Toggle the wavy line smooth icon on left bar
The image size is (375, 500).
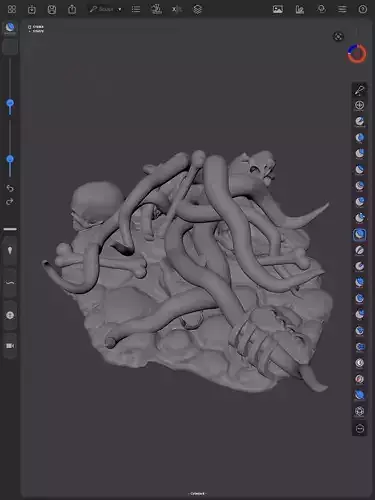[x=10, y=283]
